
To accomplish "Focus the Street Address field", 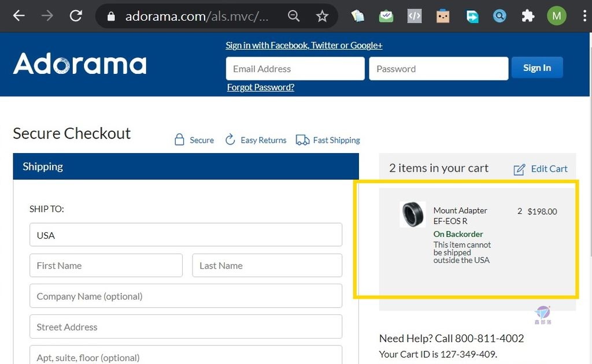I will [186, 326].
